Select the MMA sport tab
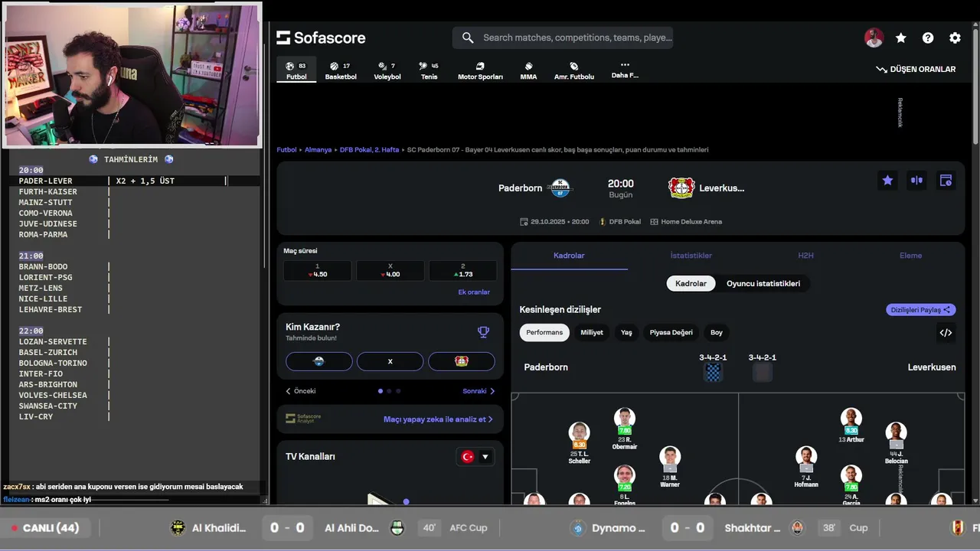Viewport: 980px width, 551px height. coord(528,70)
